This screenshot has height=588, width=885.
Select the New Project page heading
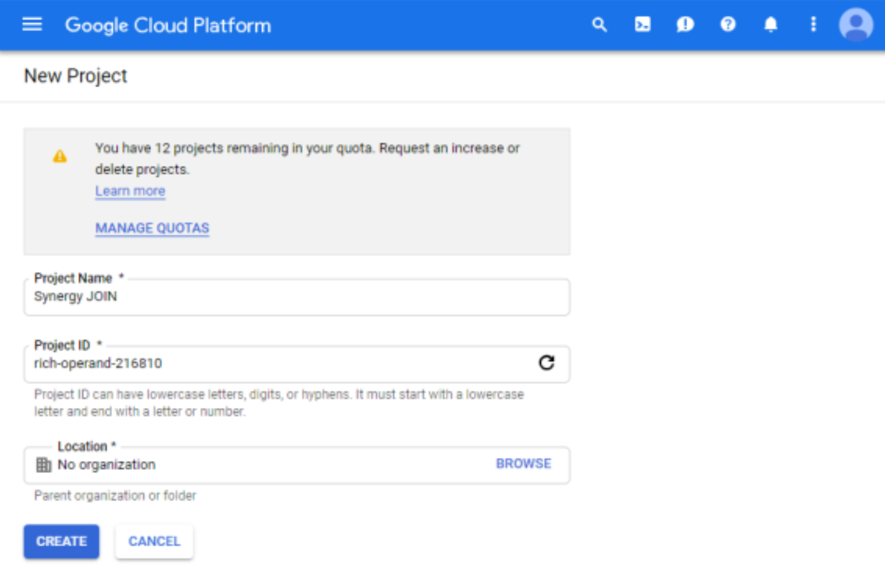pos(76,76)
